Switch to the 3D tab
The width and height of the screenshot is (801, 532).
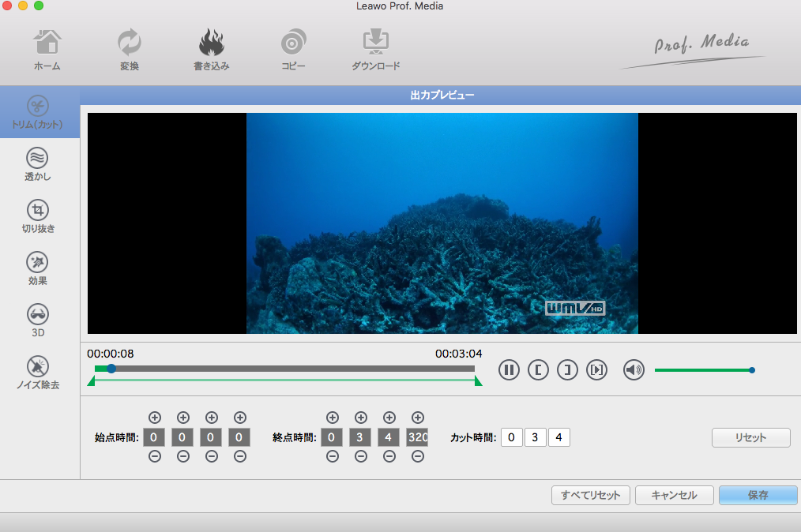38,320
